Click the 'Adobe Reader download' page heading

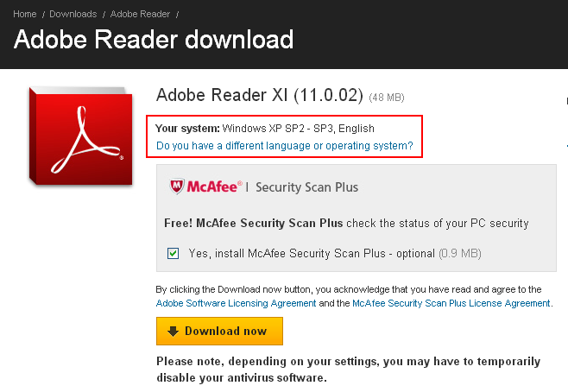(x=154, y=39)
